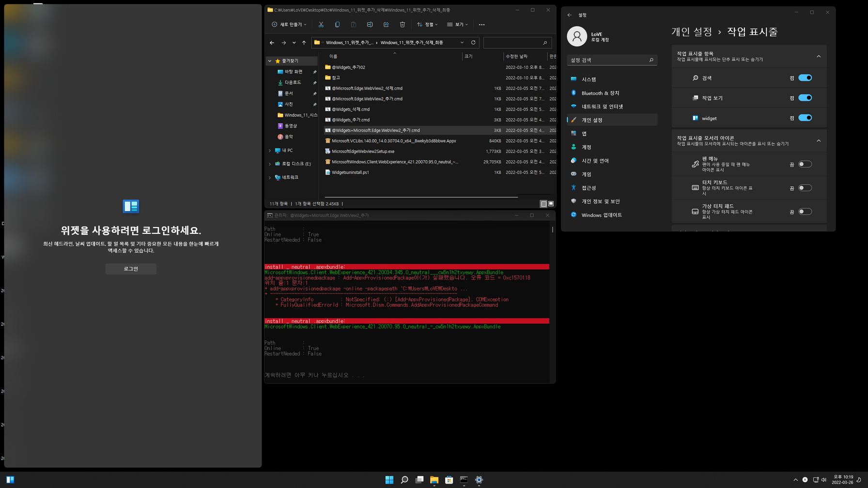Collapse the 작업 표시줄 항목 section

pos(819,57)
